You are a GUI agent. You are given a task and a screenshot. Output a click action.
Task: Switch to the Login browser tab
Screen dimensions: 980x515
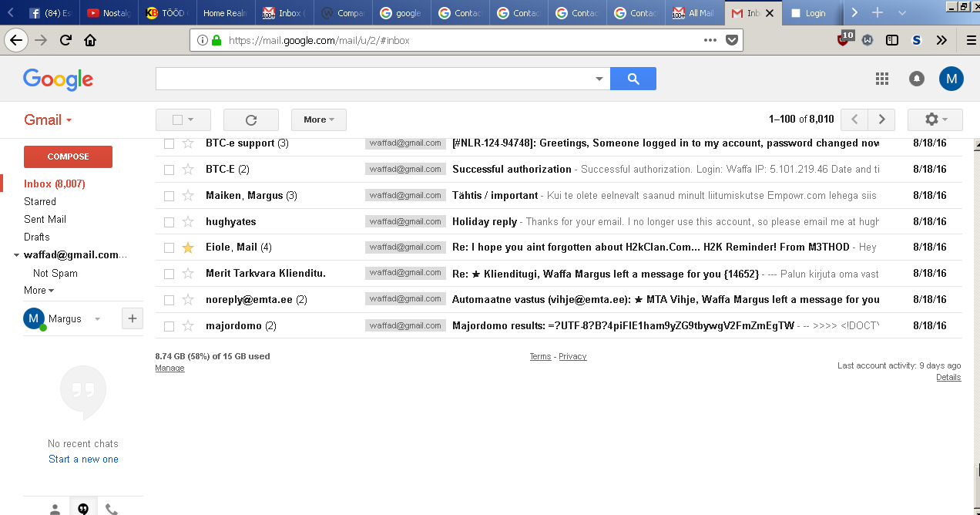click(811, 12)
